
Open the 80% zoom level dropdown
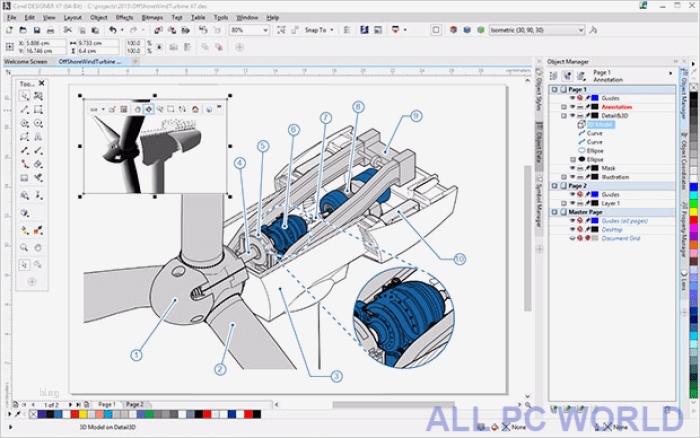coord(265,30)
